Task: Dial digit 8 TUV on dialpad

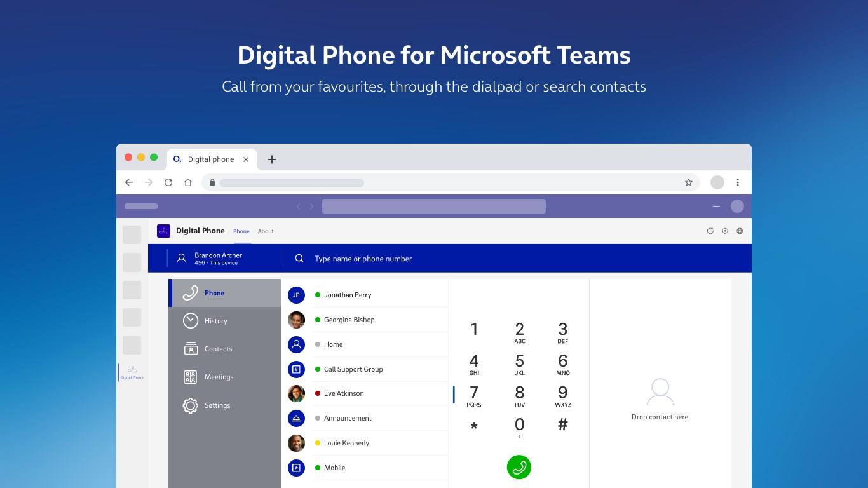Action: point(520,396)
